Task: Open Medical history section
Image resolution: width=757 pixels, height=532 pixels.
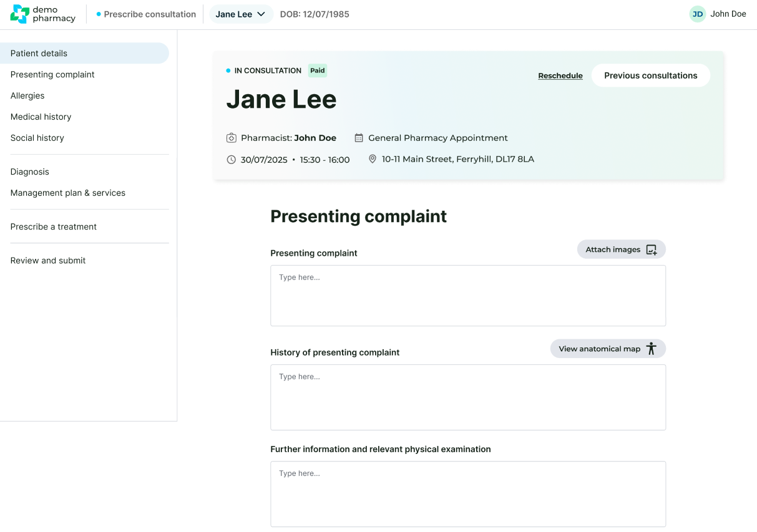Action: coord(41,117)
